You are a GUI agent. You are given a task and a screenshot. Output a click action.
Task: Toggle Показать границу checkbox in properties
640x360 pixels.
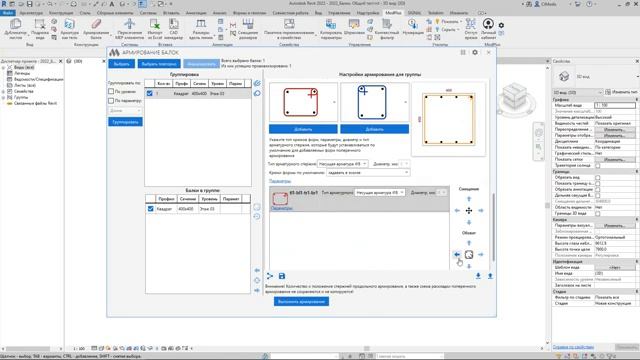(598, 184)
